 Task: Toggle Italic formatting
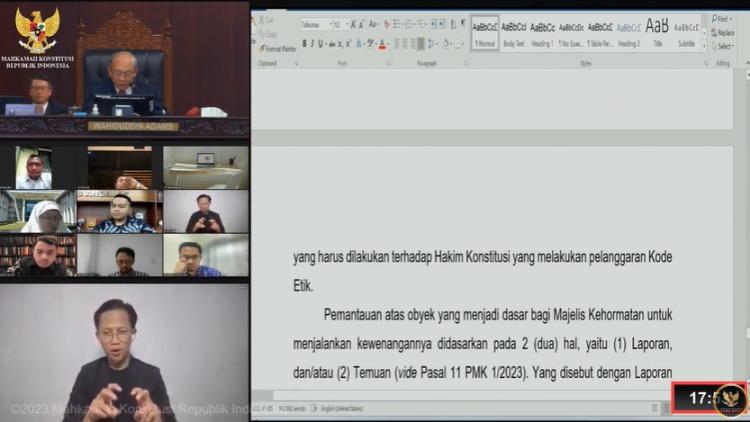tap(312, 44)
